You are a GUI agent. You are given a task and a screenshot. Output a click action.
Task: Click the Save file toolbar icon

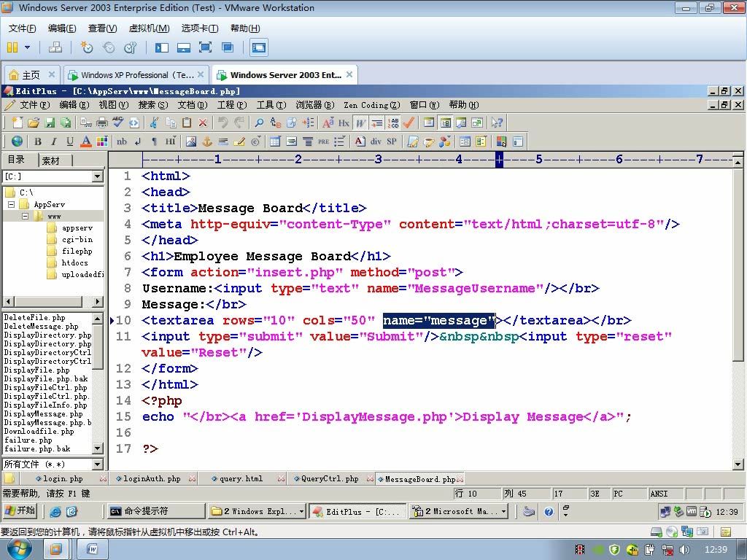50,123
